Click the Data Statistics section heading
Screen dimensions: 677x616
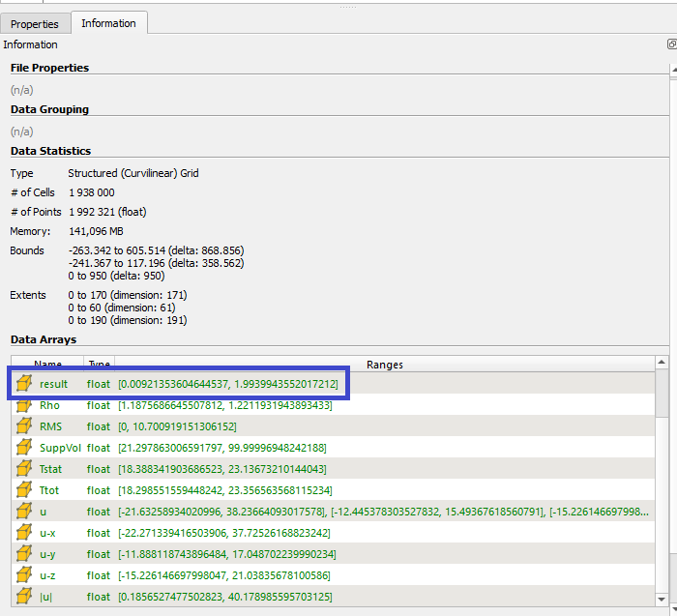pos(50,151)
